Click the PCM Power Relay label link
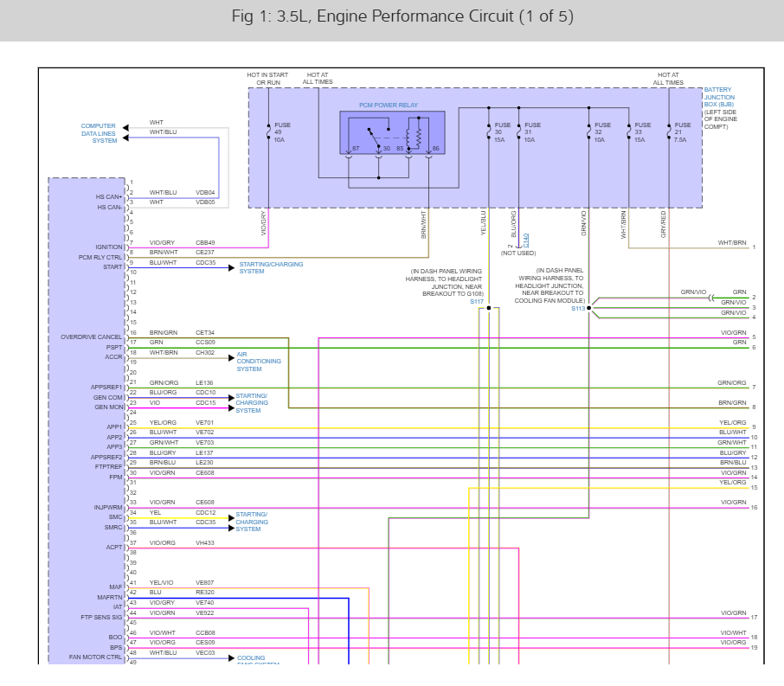This screenshot has width=784, height=686. pyautogui.click(x=389, y=105)
